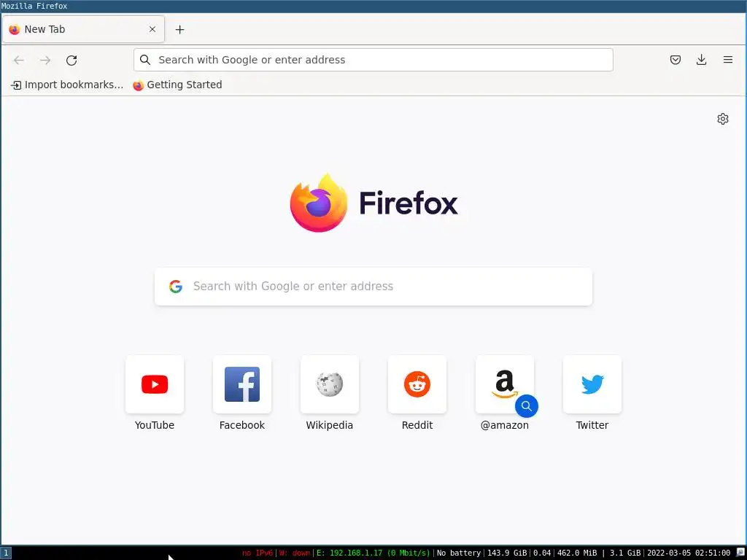Open the Firefox hamburger menu

pyautogui.click(x=728, y=60)
